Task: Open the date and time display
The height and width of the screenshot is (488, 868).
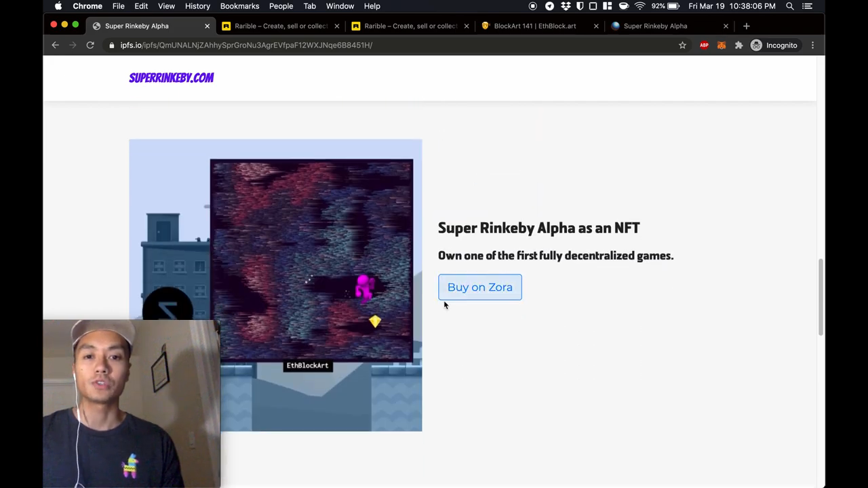Action: pos(732,6)
